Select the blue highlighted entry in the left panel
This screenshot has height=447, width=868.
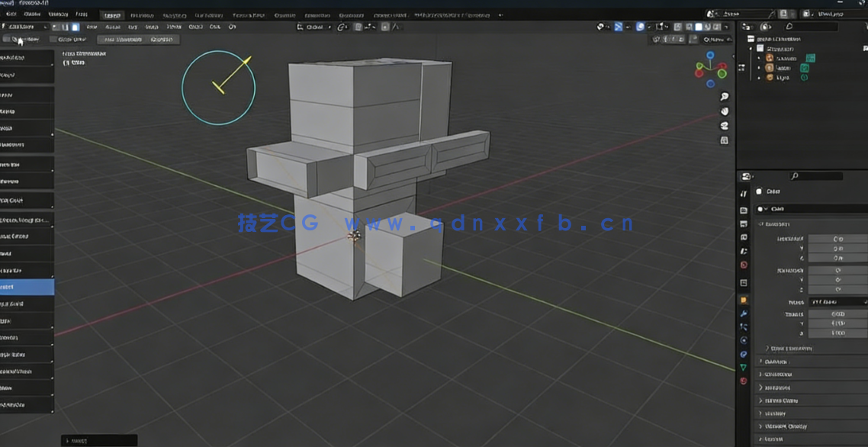coord(27,286)
